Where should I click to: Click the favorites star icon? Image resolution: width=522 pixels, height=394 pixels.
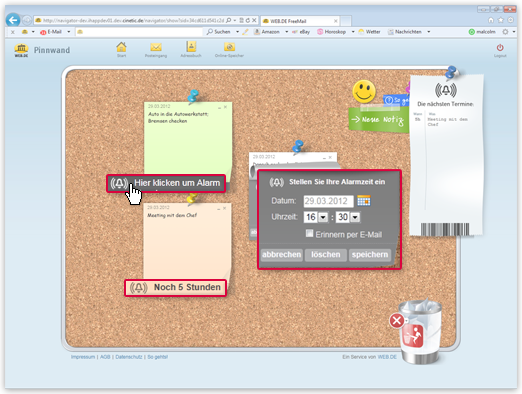click(x=500, y=20)
